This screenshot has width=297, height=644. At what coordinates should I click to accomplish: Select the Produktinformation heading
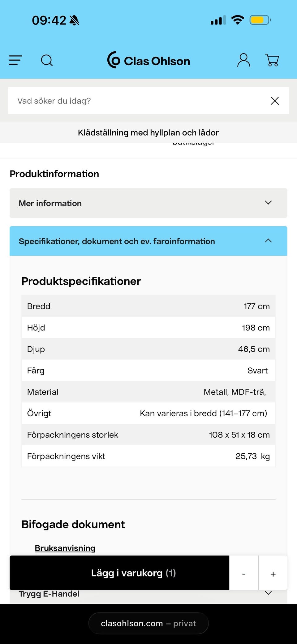[x=54, y=174]
